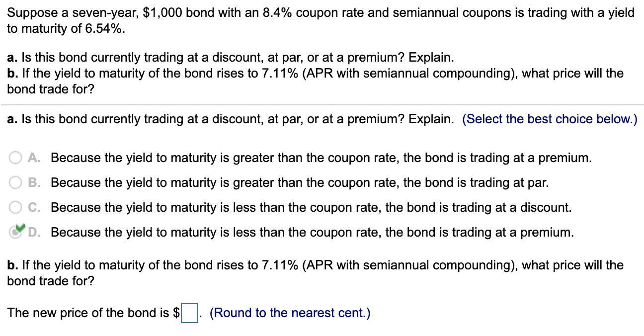Click the bold label for part b
This screenshot has height=336, width=644.
coord(10,265)
